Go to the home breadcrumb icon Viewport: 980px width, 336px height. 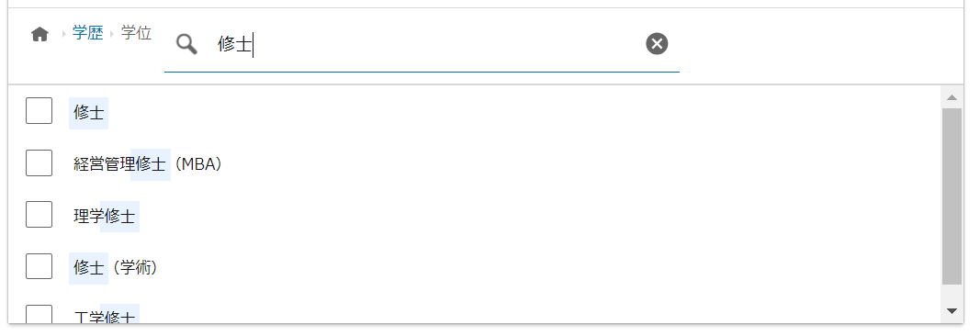(40, 34)
